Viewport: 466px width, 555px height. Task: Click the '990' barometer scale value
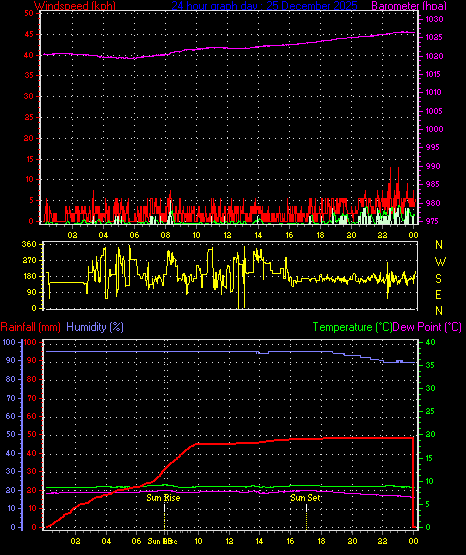(x=434, y=166)
